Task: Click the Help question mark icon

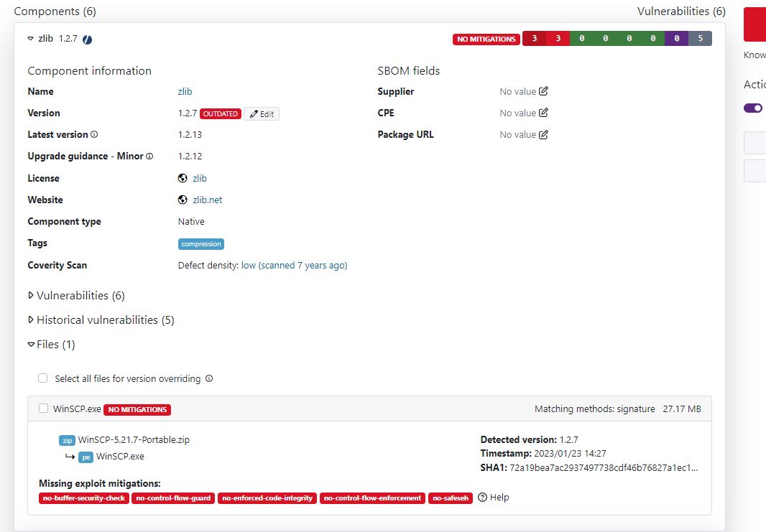Action: [482, 498]
